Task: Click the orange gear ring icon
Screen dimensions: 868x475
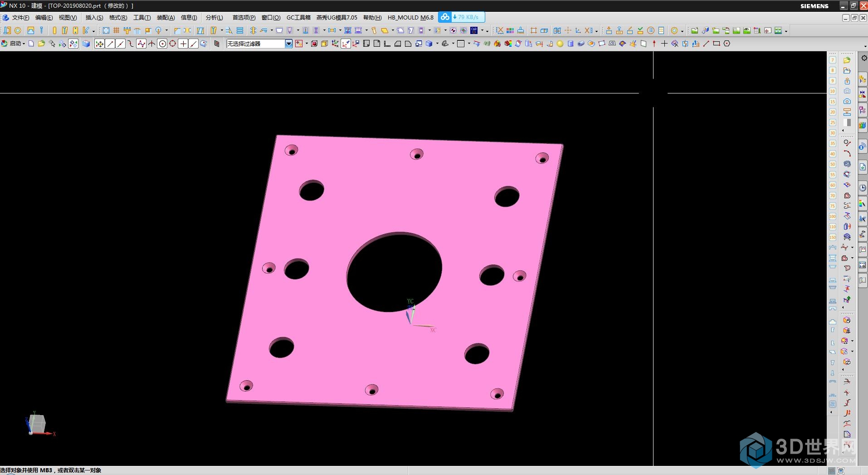Action: tap(674, 30)
